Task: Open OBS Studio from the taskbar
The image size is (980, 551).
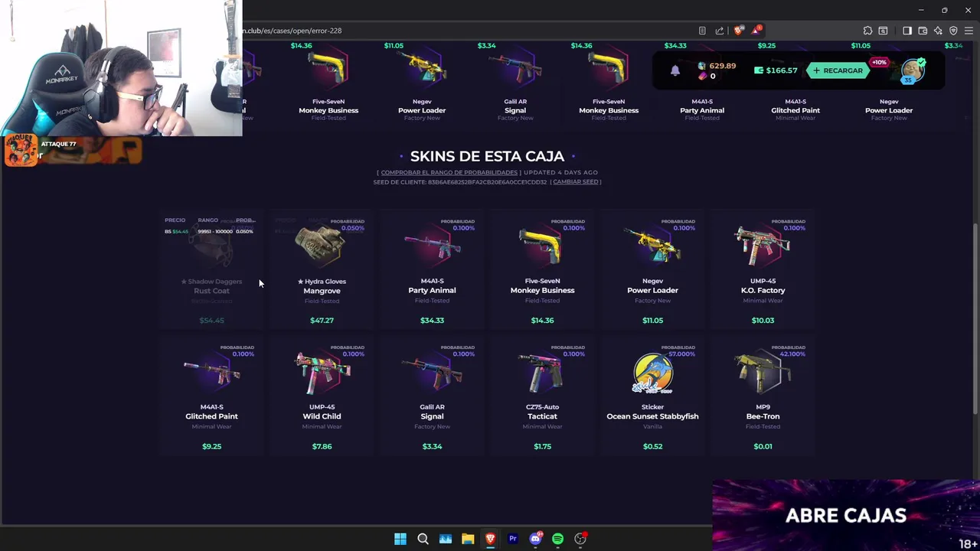Action: [x=580, y=539]
